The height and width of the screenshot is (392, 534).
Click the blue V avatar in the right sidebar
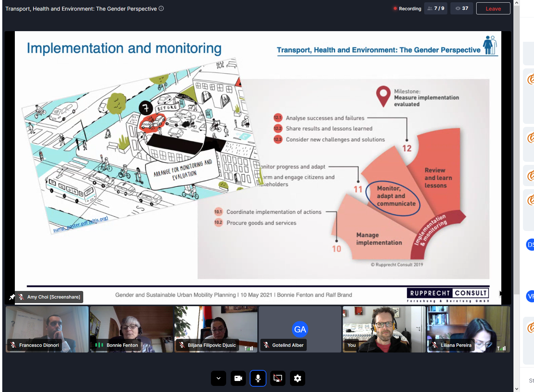point(530,296)
